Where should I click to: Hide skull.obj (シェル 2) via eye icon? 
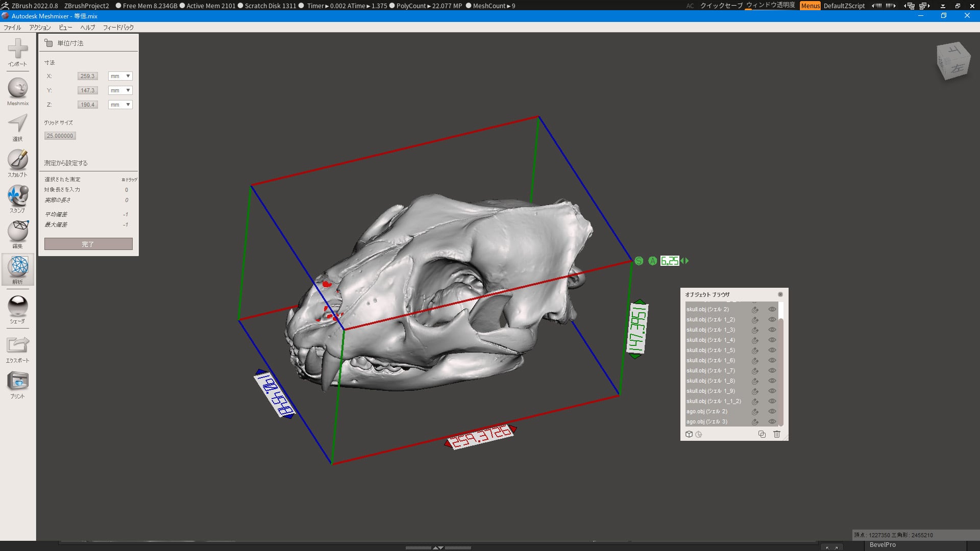click(x=772, y=309)
